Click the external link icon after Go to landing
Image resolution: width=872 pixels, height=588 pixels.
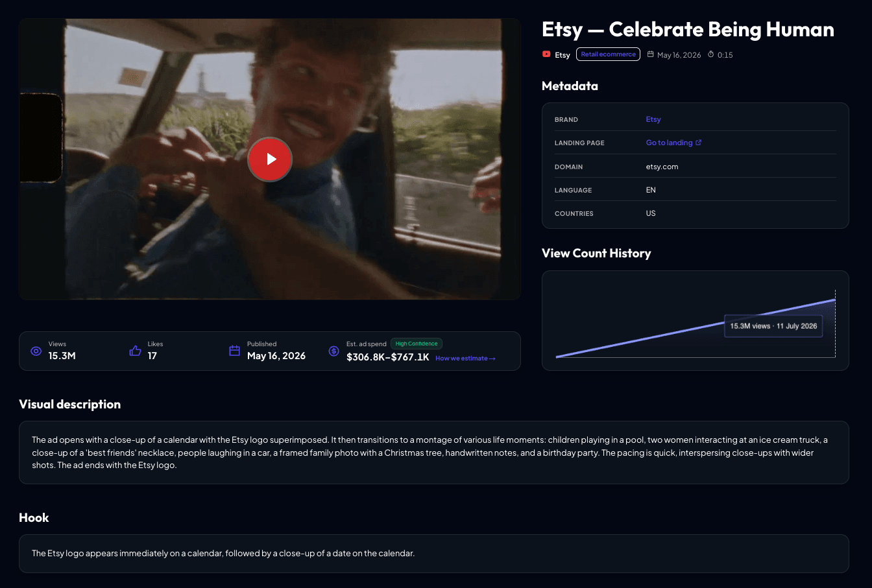pyautogui.click(x=699, y=143)
